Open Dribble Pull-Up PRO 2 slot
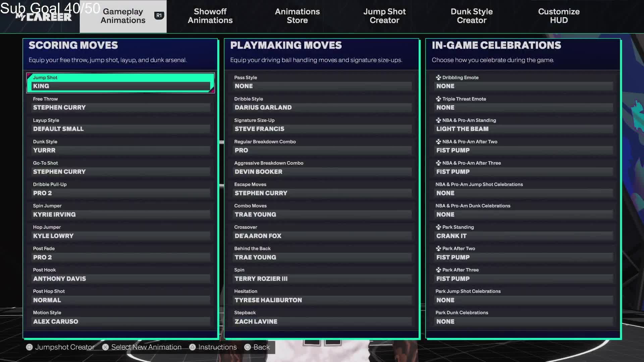The width and height of the screenshot is (644, 362). tap(120, 189)
